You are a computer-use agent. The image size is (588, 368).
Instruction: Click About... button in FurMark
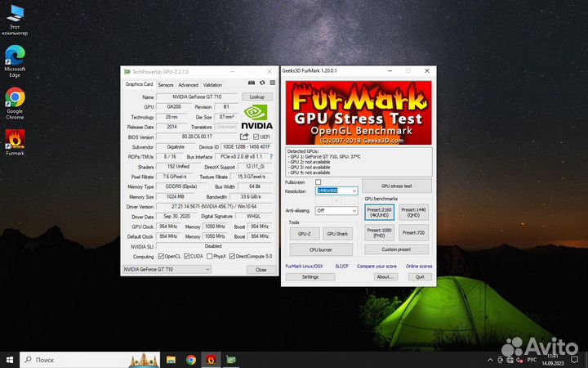[x=385, y=276]
